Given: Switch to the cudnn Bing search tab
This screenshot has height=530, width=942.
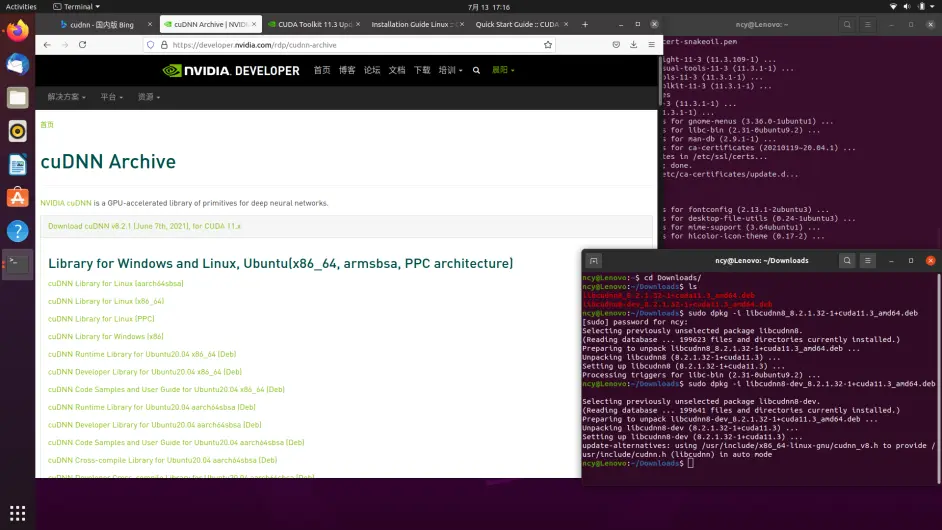Looking at the screenshot, I should click(x=101, y=25).
